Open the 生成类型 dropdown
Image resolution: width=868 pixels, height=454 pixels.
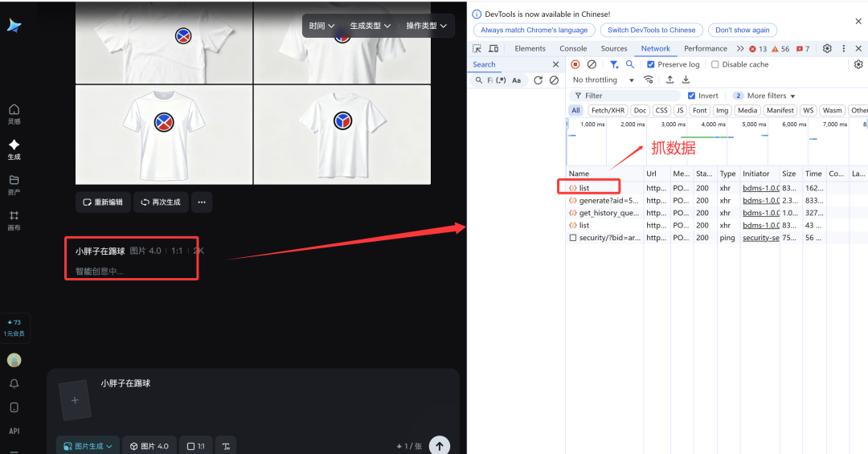coord(370,26)
